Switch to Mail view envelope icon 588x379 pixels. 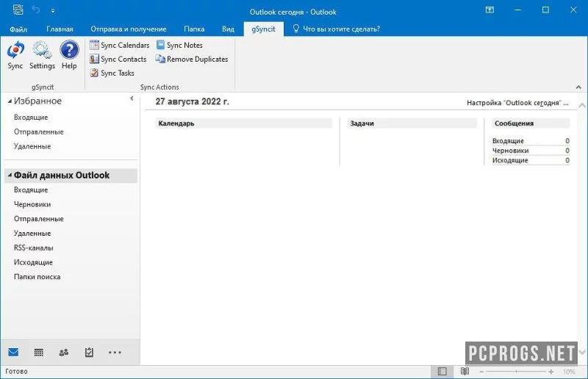pyautogui.click(x=13, y=353)
